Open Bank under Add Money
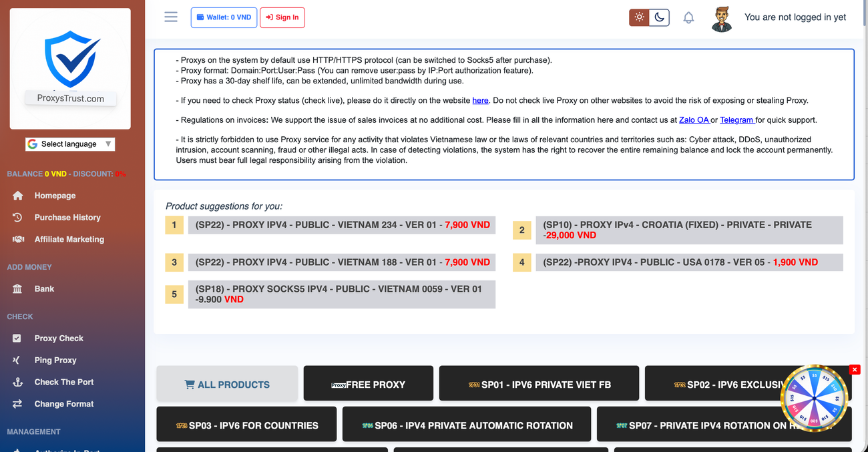The height and width of the screenshot is (452, 868). pos(44,289)
